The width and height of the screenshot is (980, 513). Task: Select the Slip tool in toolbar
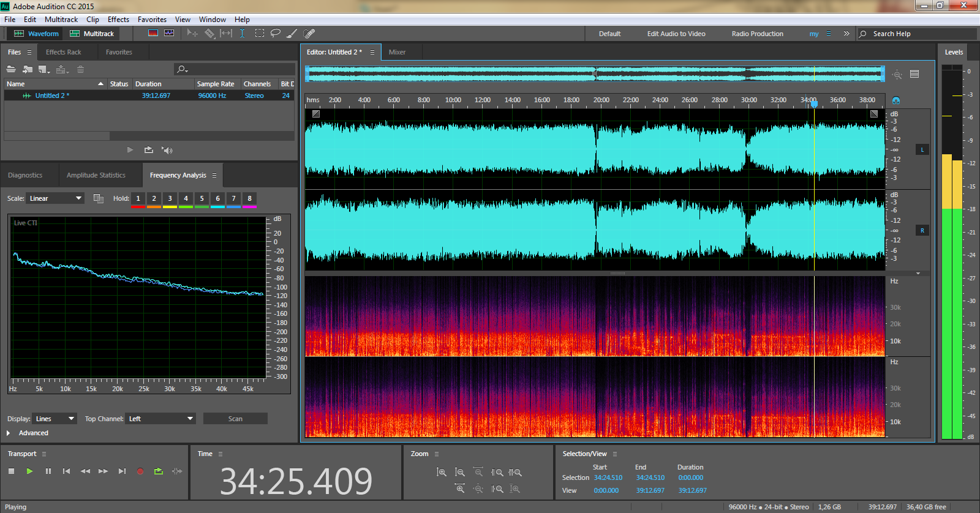coord(226,33)
